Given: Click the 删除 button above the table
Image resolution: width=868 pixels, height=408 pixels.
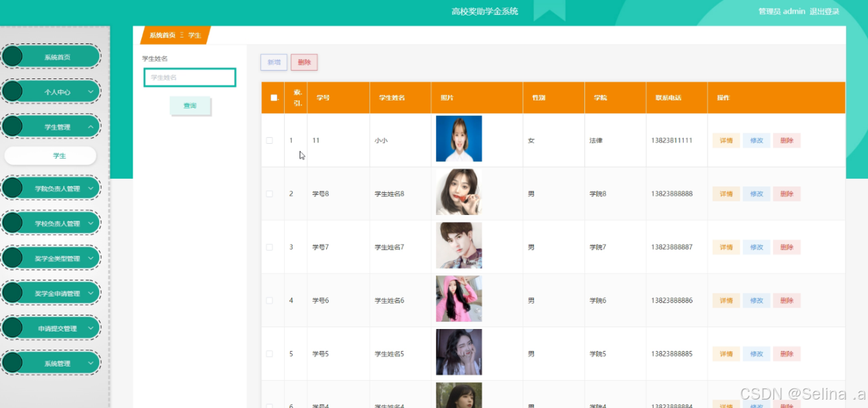Looking at the screenshot, I should pos(304,62).
